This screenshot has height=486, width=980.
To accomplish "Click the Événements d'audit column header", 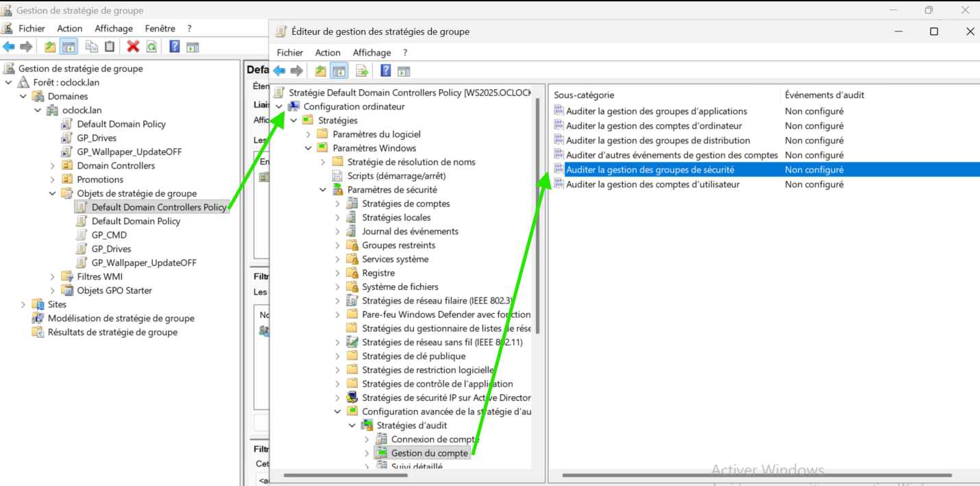I will [824, 95].
